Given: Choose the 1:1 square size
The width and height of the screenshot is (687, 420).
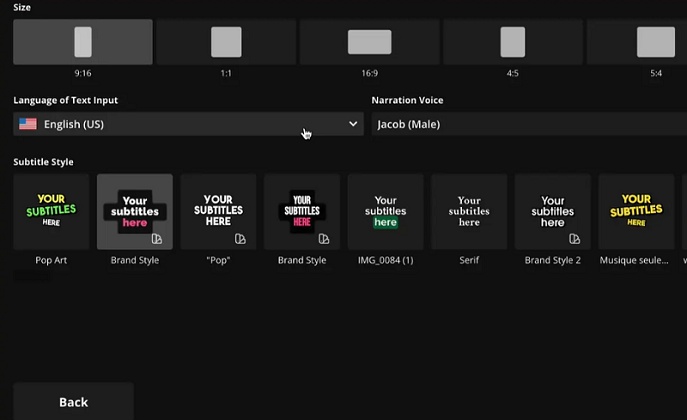Looking at the screenshot, I should pyautogui.click(x=226, y=42).
